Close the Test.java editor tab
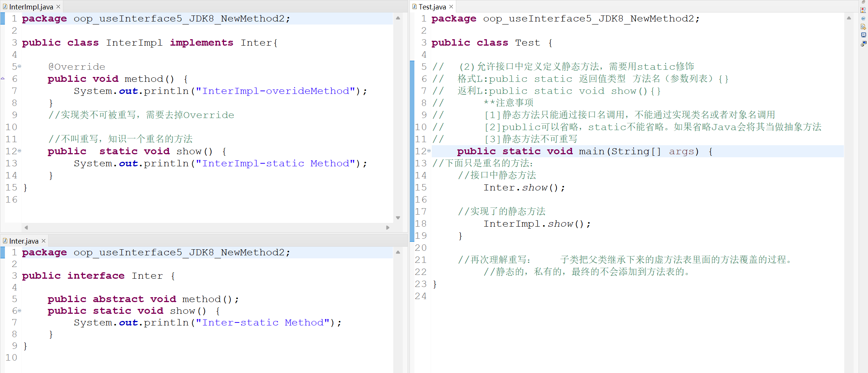The width and height of the screenshot is (868, 373). [x=451, y=7]
